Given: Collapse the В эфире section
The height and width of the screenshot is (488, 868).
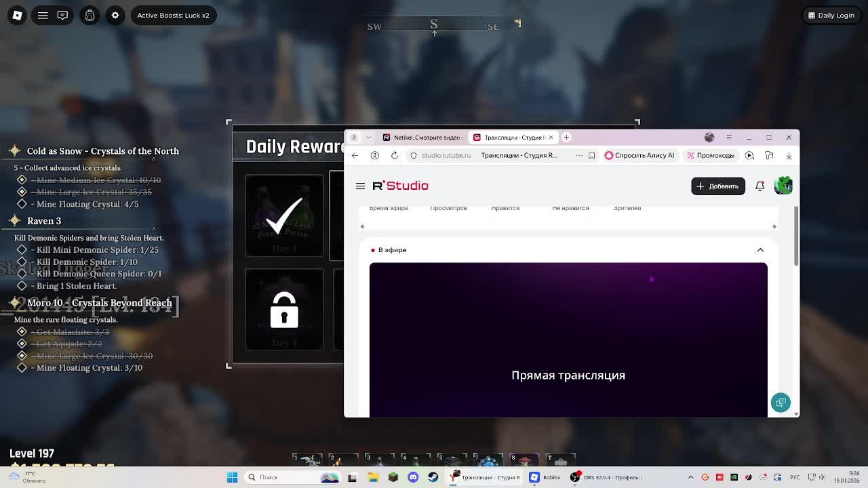Looking at the screenshot, I should [760, 250].
